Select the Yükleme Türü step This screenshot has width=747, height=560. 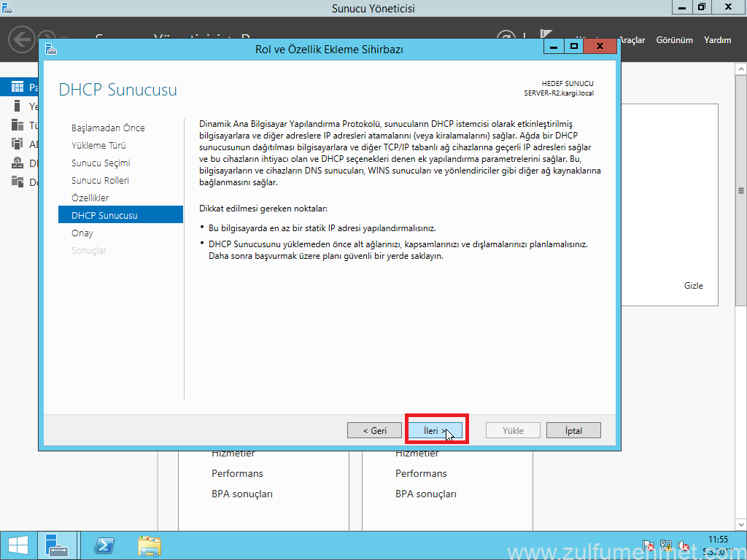[x=98, y=145]
